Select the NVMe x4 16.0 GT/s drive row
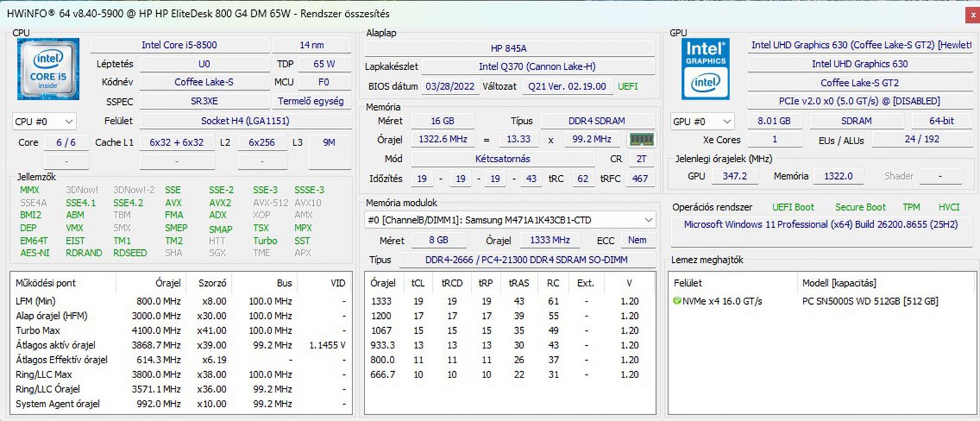980x421 pixels. coord(821,301)
